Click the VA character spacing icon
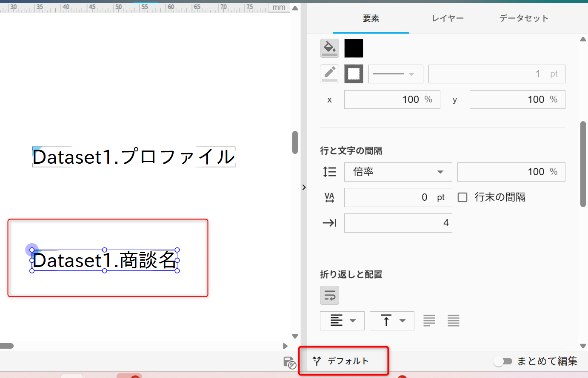Viewport: 588px width, 378px height. 330,197
